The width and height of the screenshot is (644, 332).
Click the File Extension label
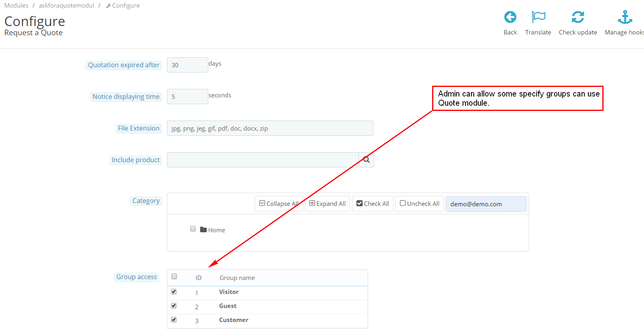[x=139, y=128]
